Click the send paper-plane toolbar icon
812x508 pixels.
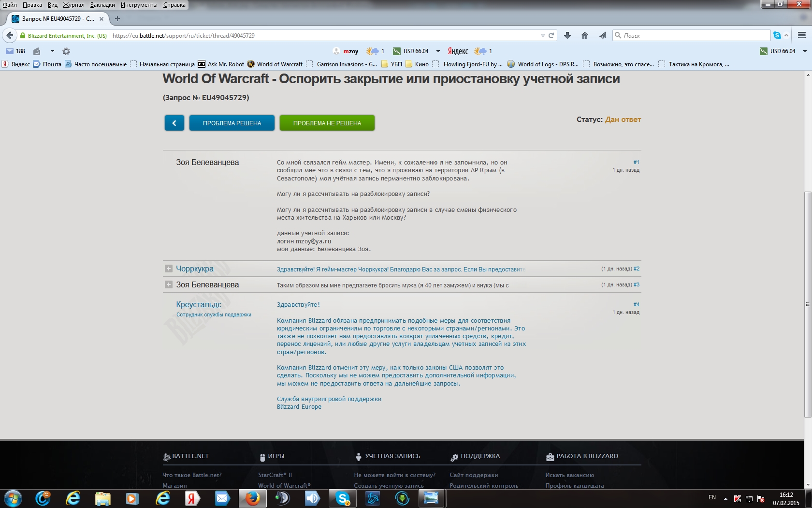602,35
